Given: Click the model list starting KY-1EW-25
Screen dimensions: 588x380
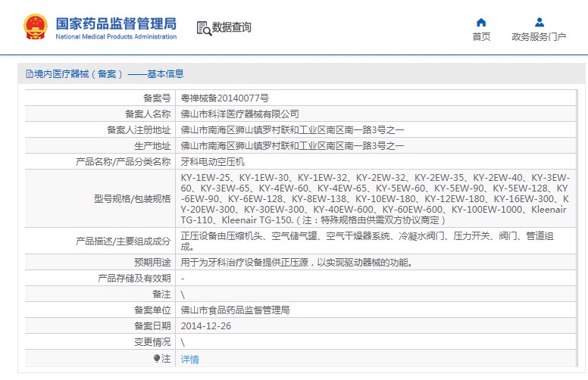Looking at the screenshot, I should 375,198.
